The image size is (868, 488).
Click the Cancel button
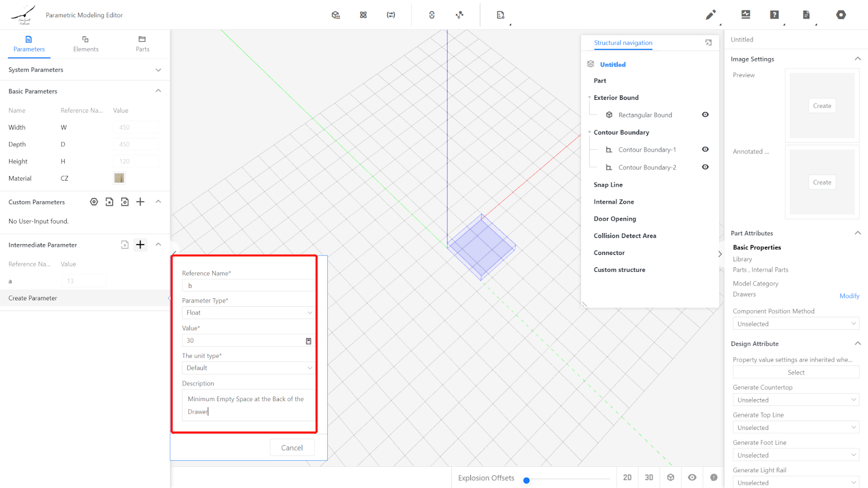(292, 448)
